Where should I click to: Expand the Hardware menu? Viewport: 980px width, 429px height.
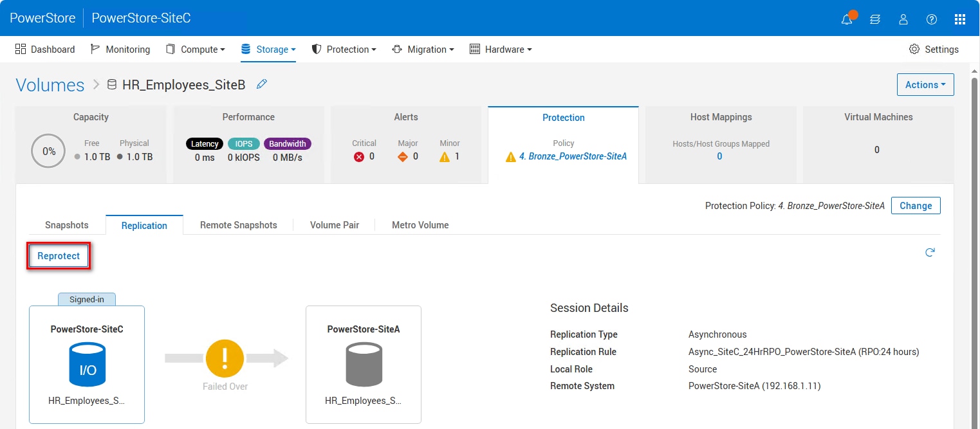501,50
